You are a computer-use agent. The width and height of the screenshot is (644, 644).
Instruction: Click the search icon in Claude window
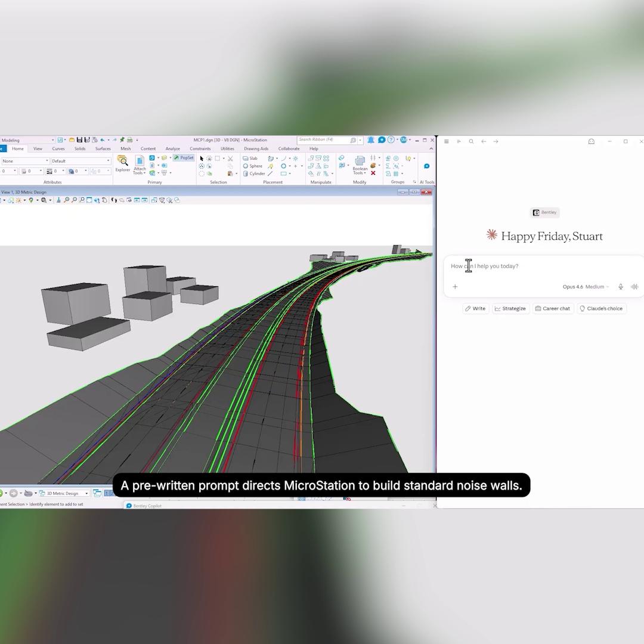pyautogui.click(x=471, y=141)
